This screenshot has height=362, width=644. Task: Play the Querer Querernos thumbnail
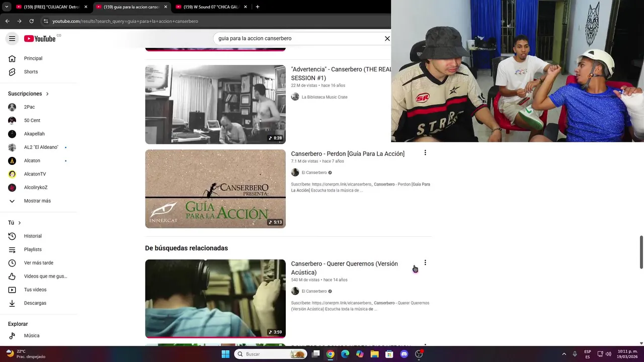[215, 299]
